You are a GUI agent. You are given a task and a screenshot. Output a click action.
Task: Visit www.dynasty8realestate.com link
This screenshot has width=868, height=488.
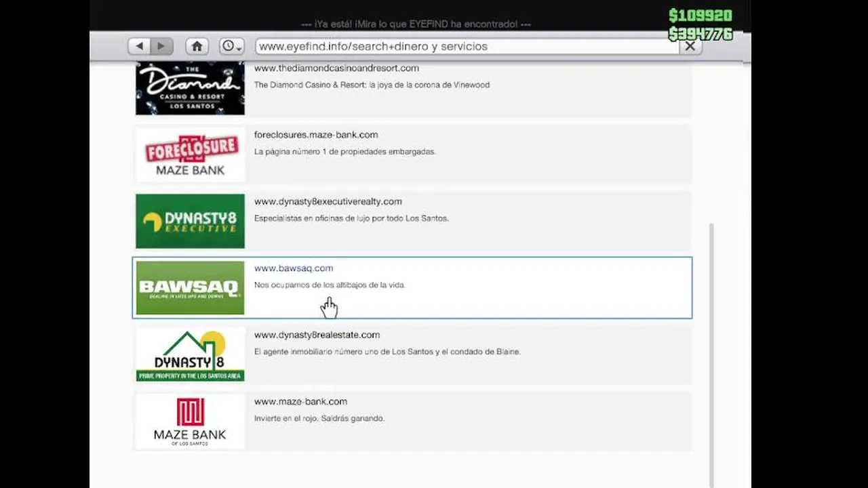[317, 335]
